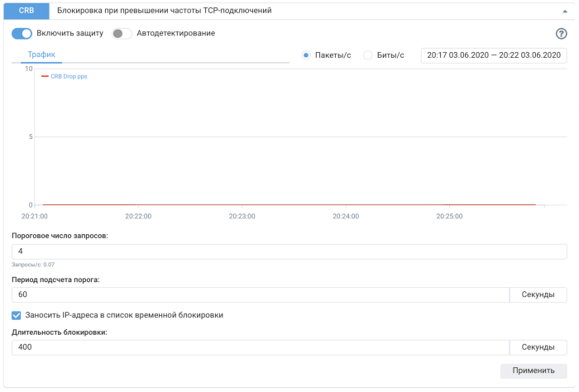579x392 pixels.
Task: Click the 20:23:00 time axis label
Action: click(242, 217)
